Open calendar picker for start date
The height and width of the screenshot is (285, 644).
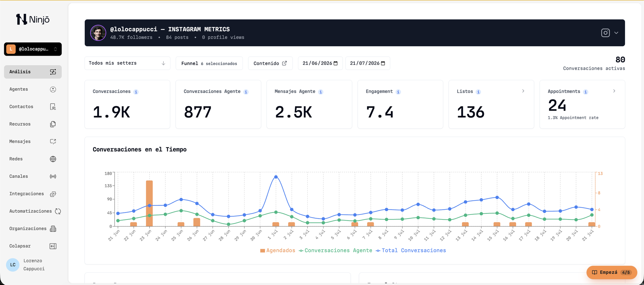pyautogui.click(x=335, y=63)
